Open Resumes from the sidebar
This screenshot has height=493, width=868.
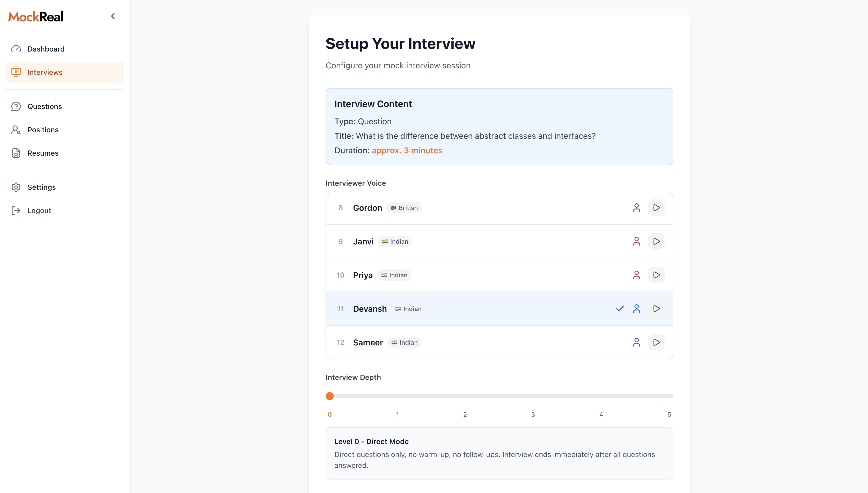(43, 153)
